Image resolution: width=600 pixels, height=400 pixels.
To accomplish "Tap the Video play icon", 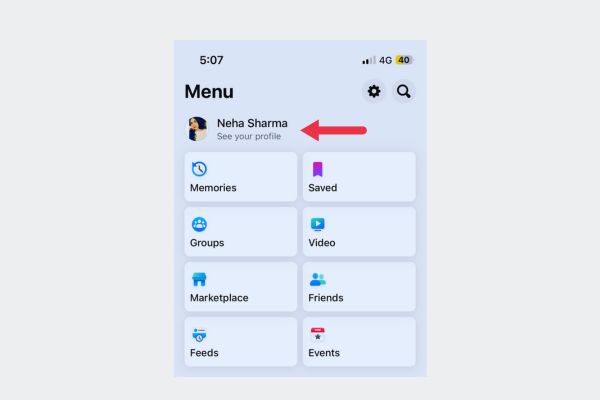I will (x=318, y=224).
